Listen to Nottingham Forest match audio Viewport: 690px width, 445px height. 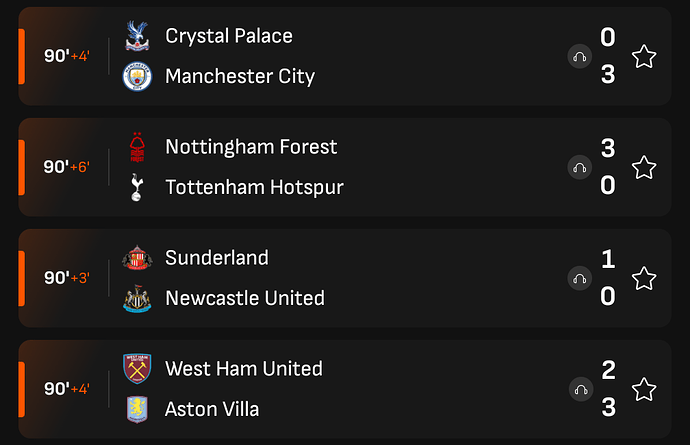[579, 167]
